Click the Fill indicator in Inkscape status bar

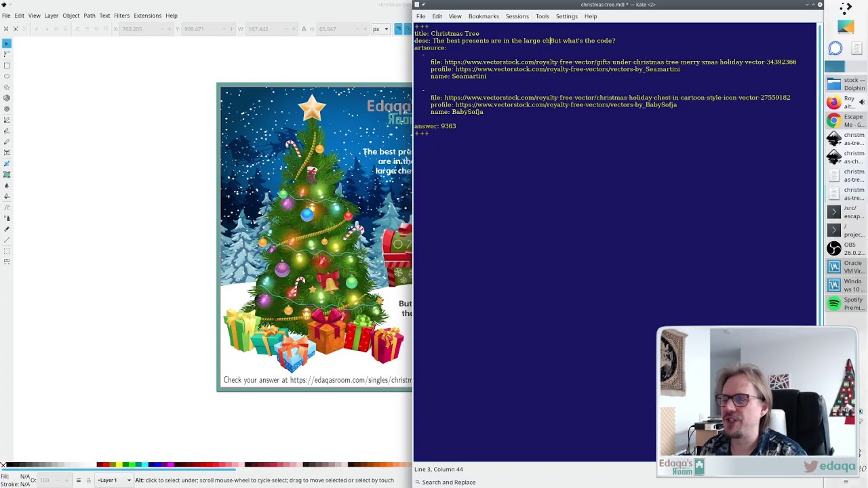15,476
